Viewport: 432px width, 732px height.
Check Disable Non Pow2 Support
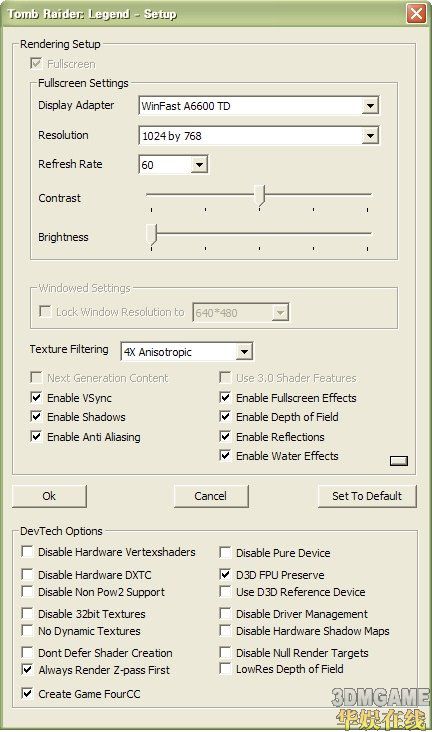pos(27,591)
